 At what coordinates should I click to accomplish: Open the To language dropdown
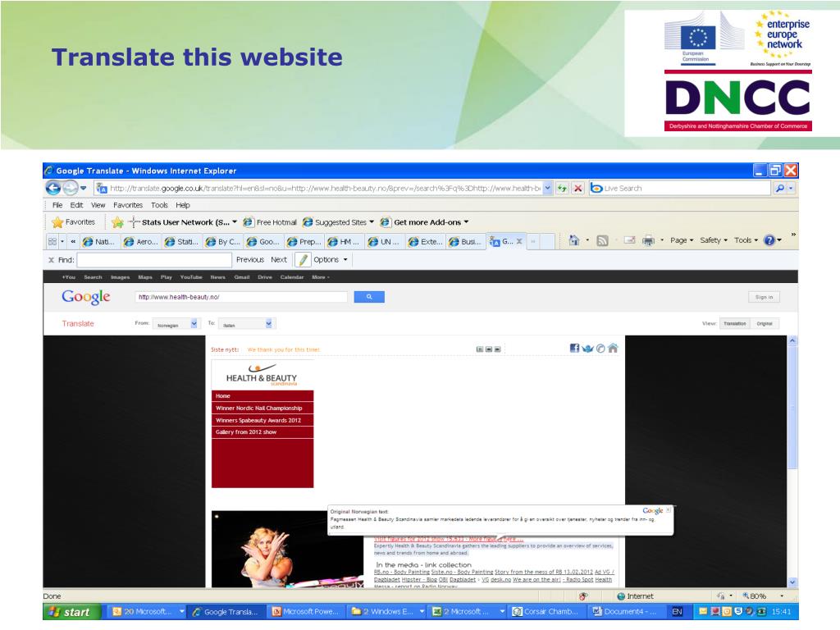(x=246, y=324)
